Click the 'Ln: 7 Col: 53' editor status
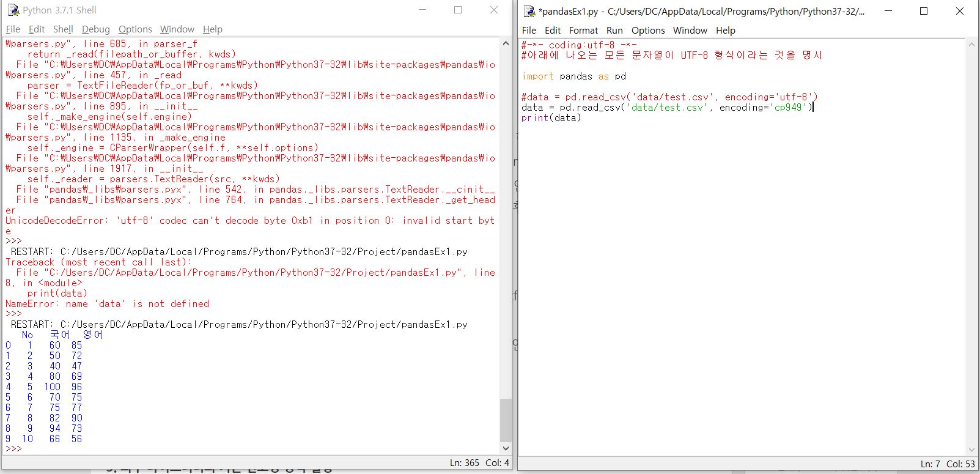 pyautogui.click(x=948, y=464)
